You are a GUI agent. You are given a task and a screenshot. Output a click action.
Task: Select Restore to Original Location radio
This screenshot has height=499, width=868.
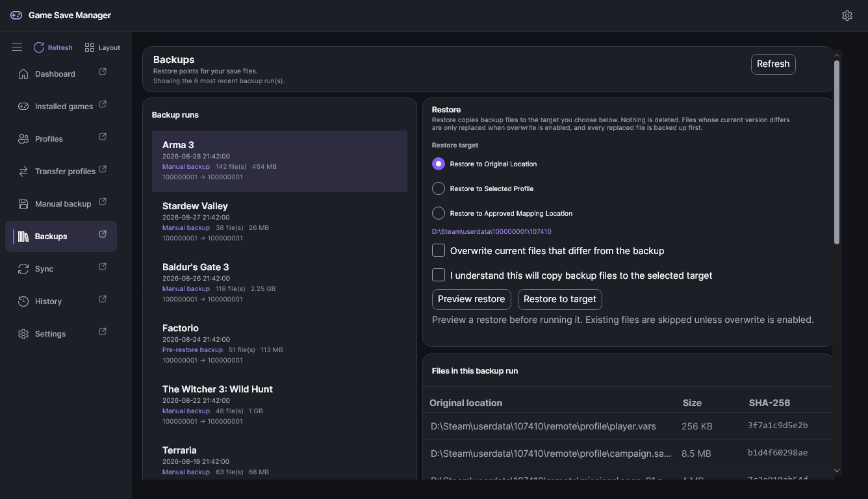[x=439, y=164]
